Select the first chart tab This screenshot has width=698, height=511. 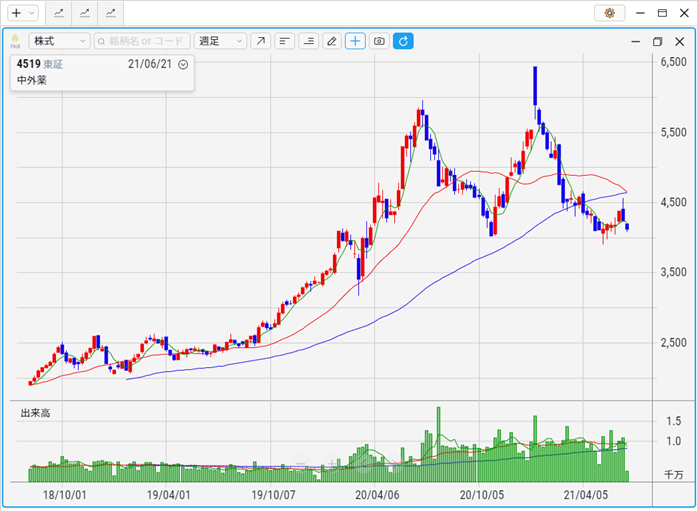[x=59, y=13]
